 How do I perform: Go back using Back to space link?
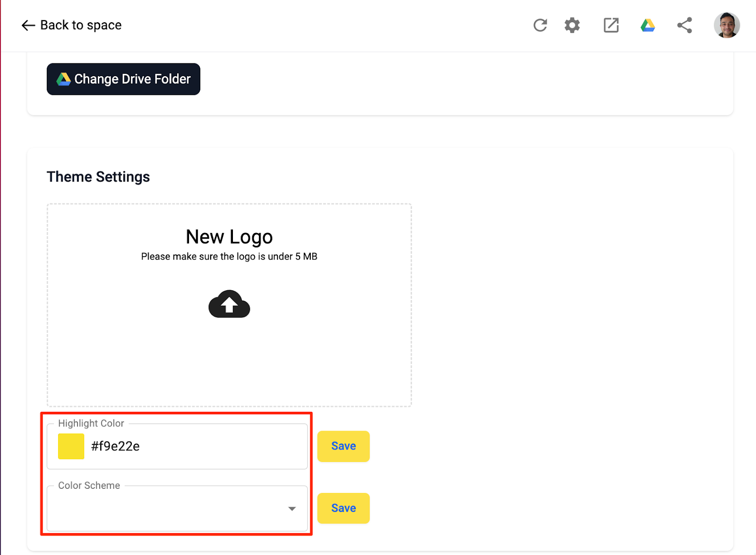[x=71, y=25]
